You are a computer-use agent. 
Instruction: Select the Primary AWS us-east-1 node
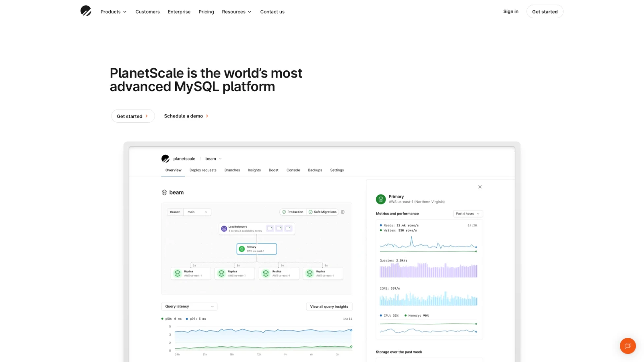[x=257, y=249]
